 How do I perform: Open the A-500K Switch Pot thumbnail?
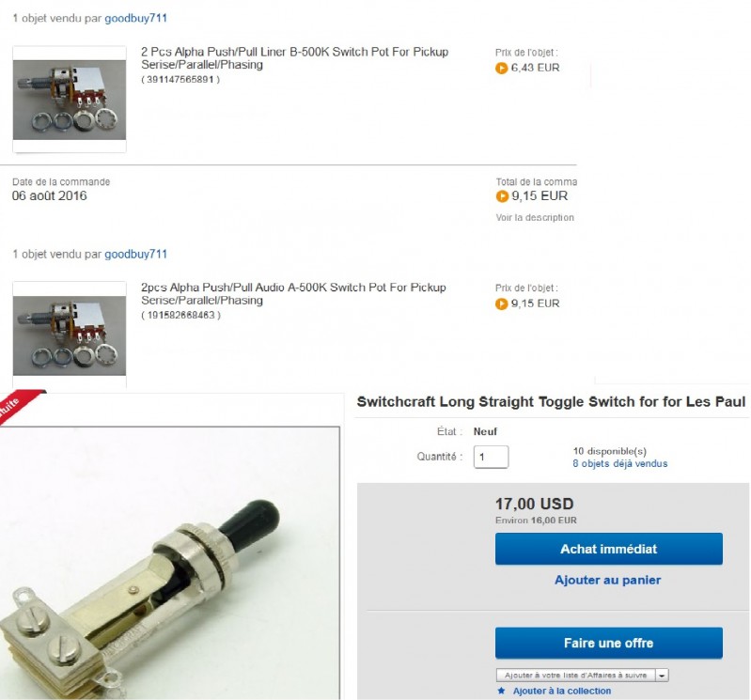click(x=70, y=334)
